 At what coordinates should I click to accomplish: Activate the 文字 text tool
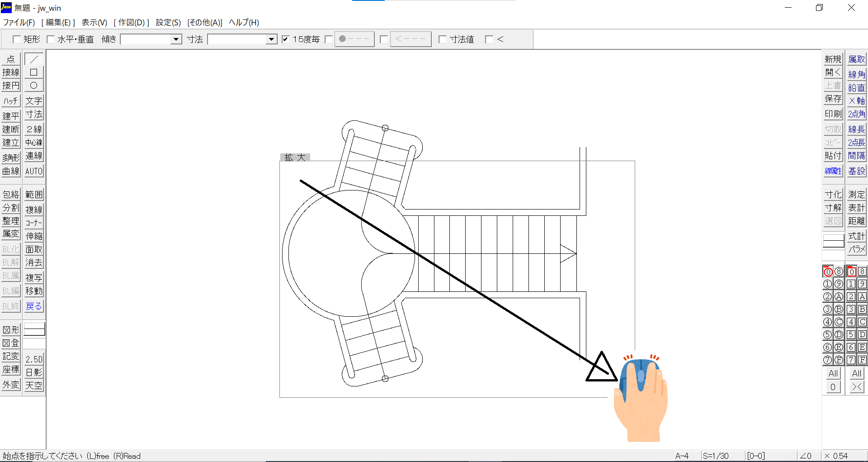(x=34, y=101)
